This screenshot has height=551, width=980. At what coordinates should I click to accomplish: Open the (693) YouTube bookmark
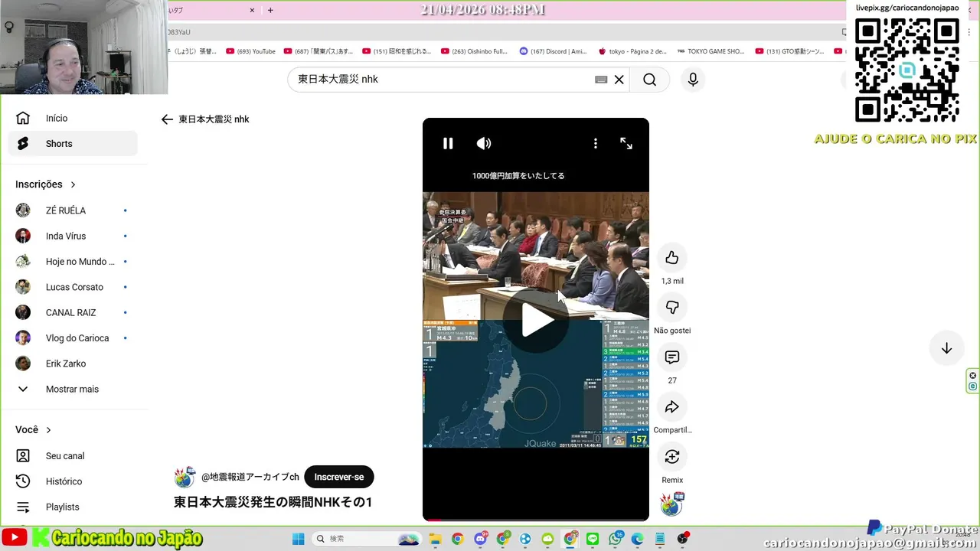[250, 51]
